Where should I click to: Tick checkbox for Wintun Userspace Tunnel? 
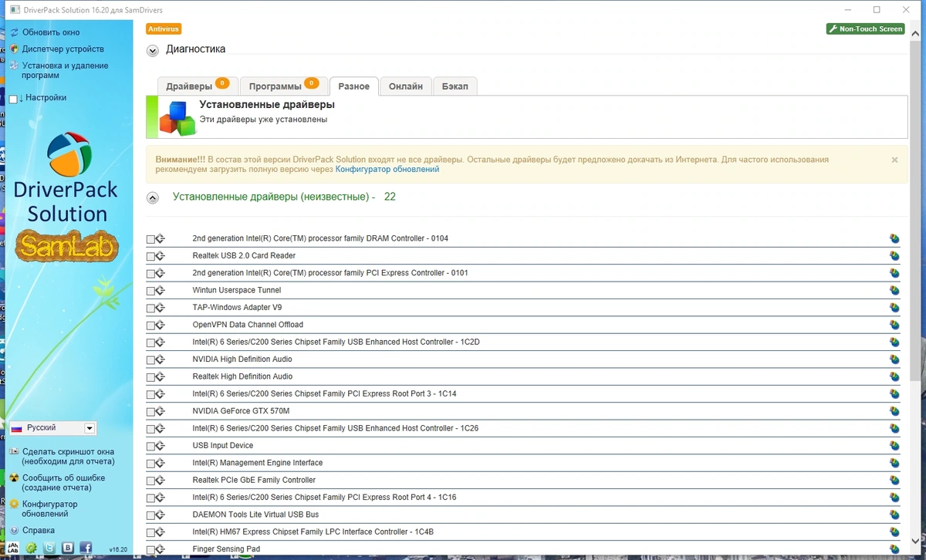150,292
